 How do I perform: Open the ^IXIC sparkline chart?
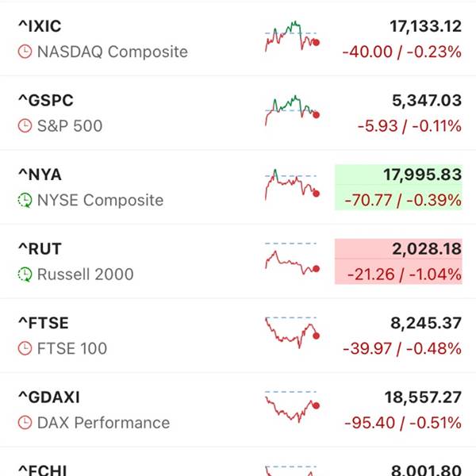pos(292,36)
